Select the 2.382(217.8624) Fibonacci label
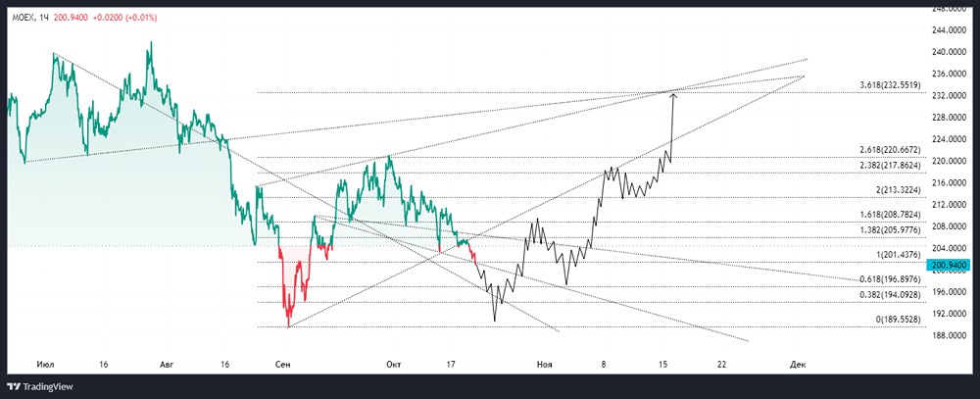This screenshot has width=980, height=399. coord(890,166)
